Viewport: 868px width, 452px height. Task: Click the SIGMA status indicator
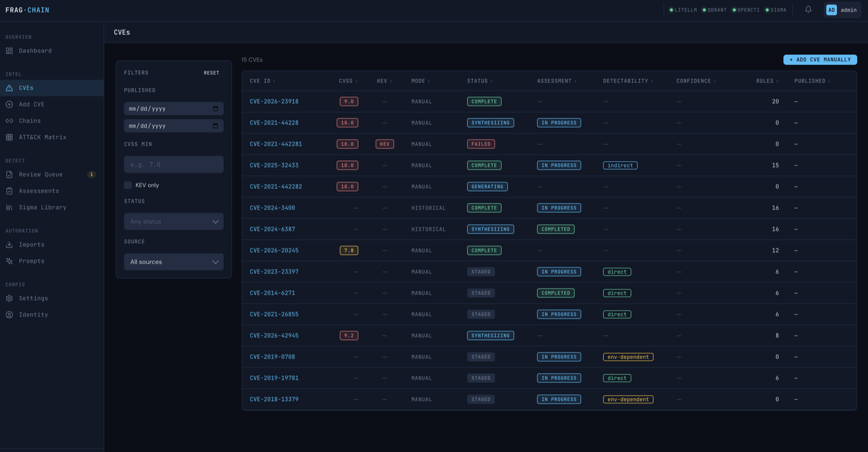pos(776,10)
